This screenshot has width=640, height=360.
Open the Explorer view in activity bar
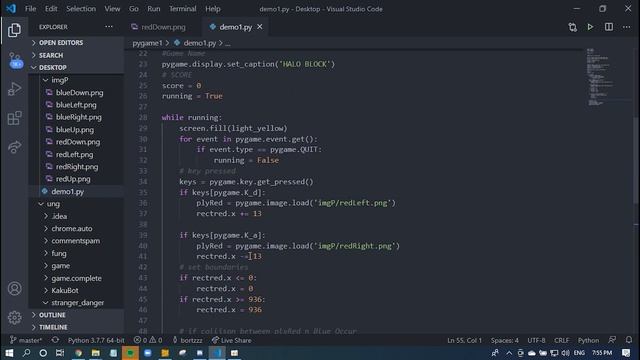click(14, 30)
